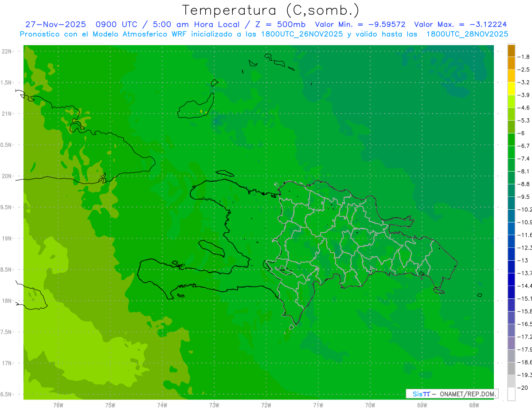Click the title "Temperatura (C,somb.)"
This screenshot has width=532, height=411.
[x=270, y=10]
